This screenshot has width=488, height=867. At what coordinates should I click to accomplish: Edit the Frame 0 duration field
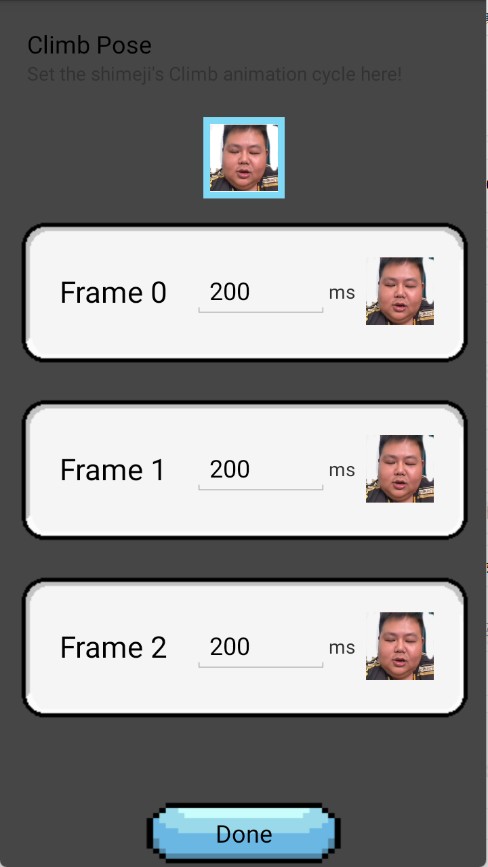(x=260, y=293)
